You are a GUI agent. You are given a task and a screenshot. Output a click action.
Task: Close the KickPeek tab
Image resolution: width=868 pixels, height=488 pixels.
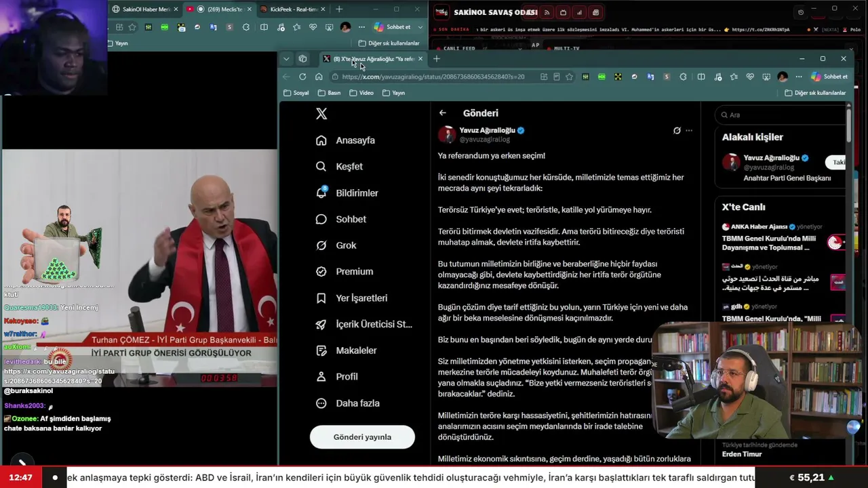(x=323, y=9)
